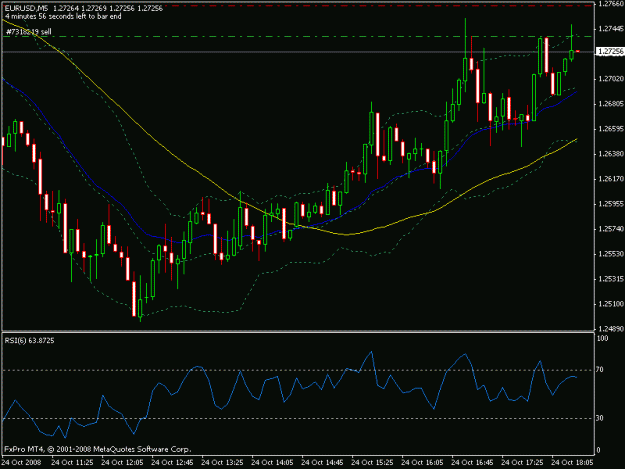The height and width of the screenshot is (469, 625).
Task: Select the grey horizontal current price line
Action: (x=298, y=52)
